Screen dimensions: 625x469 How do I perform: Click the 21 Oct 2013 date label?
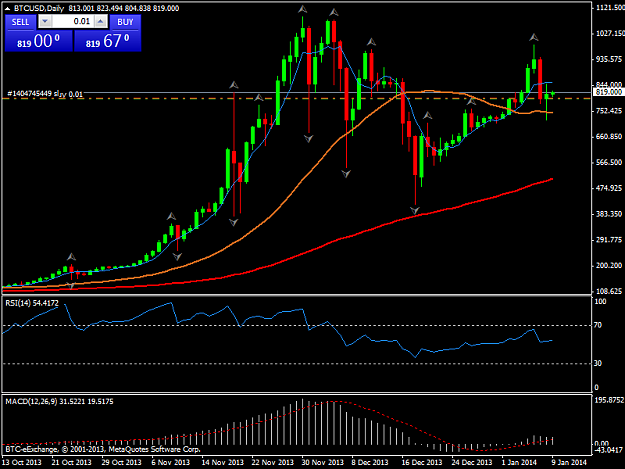pos(71,462)
